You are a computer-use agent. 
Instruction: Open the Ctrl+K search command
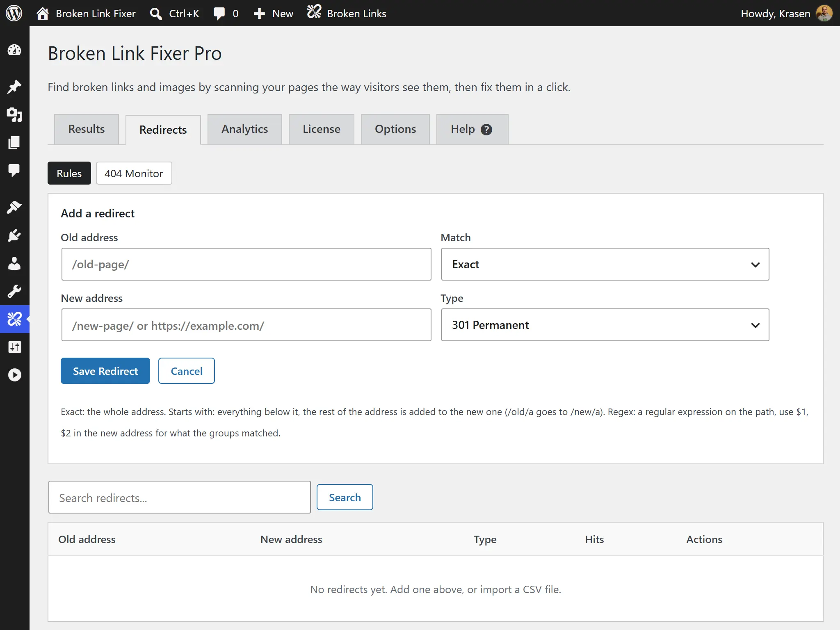pos(174,14)
